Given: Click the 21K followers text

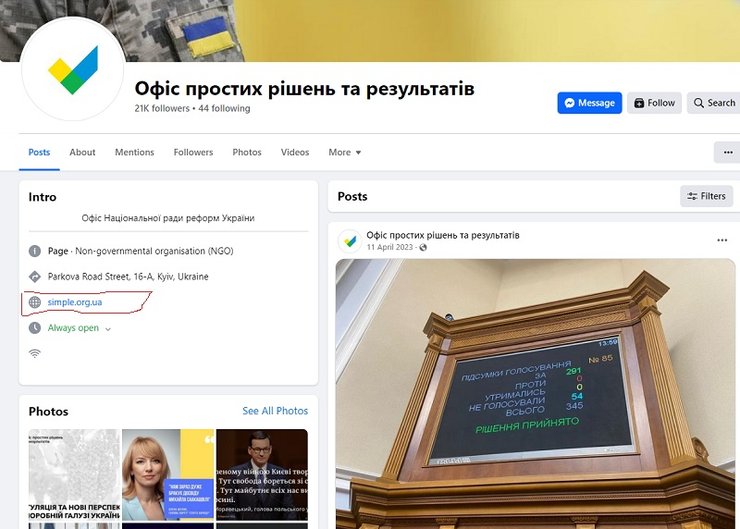Looking at the screenshot, I should point(162,108).
